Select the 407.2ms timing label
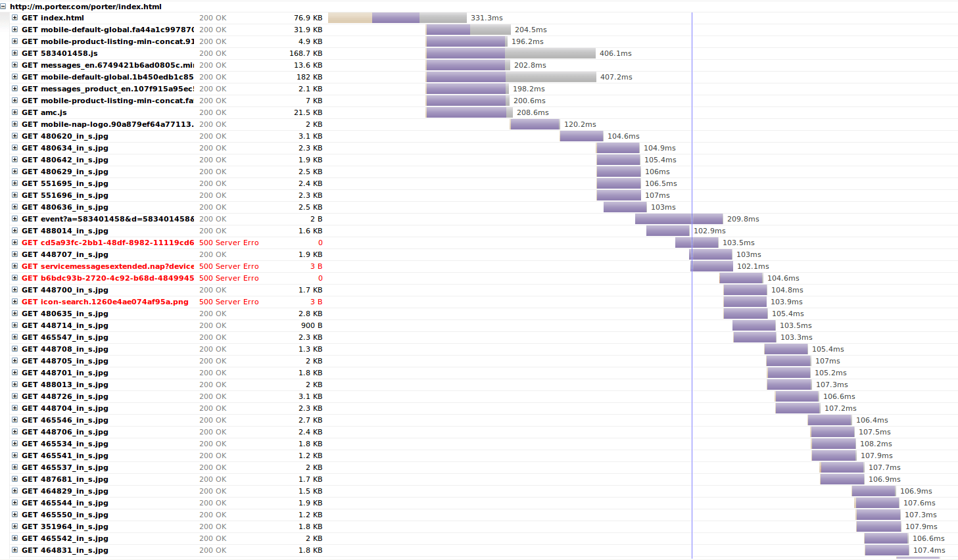The width and height of the screenshot is (958, 560). click(616, 77)
